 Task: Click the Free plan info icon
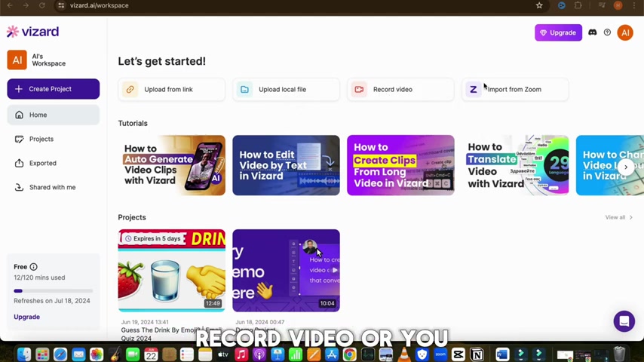tap(34, 267)
